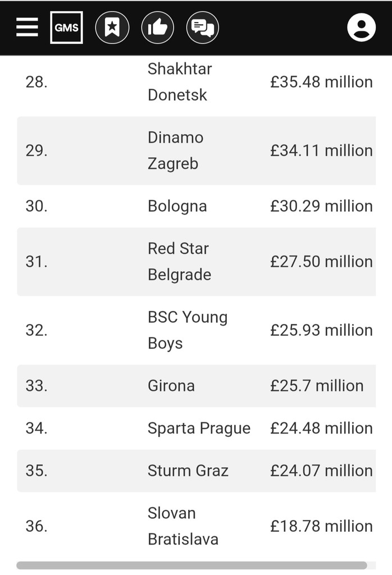This screenshot has width=392, height=575.
Task: Tap the GMS logo icon
Action: pyautogui.click(x=66, y=28)
